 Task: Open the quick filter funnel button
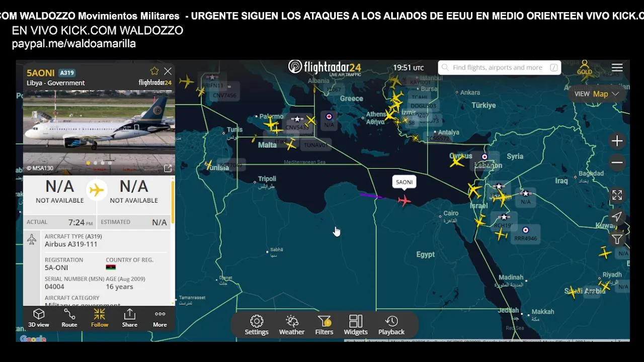[617, 239]
